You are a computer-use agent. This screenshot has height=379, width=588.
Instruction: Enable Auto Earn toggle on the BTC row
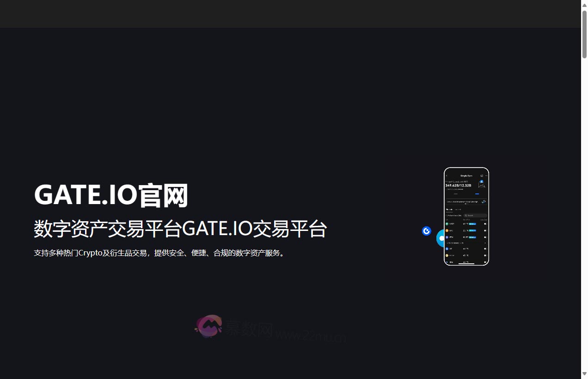pos(484,230)
